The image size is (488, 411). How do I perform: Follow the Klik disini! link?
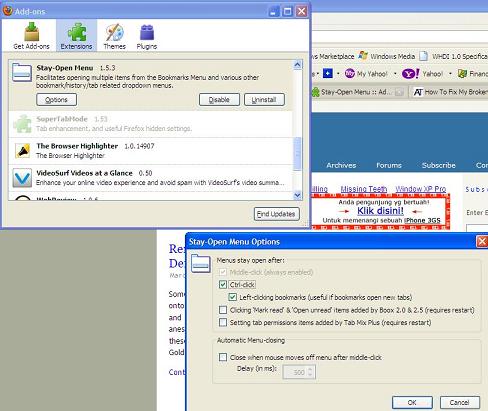click(x=380, y=211)
